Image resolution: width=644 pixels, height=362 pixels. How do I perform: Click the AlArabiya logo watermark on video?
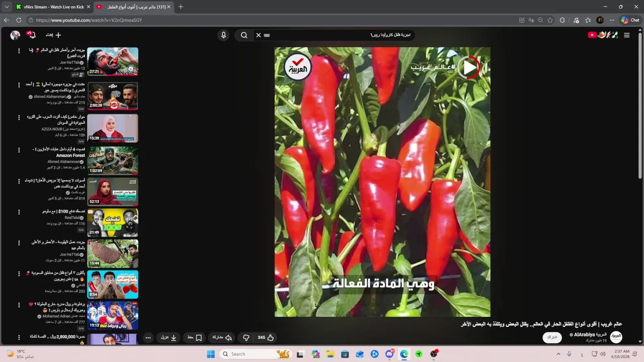[298, 67]
